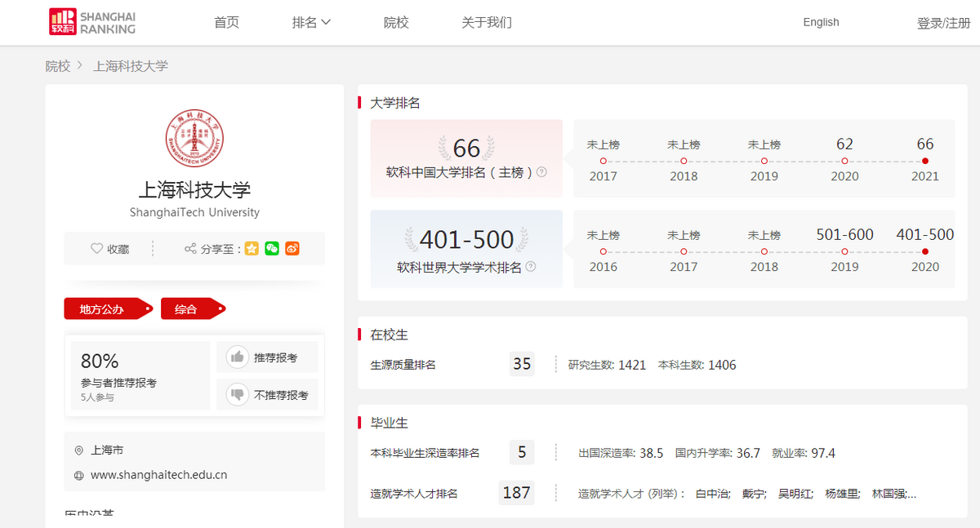The height and width of the screenshot is (528, 980).
Task: Open the help icon beside 软科世界大学学术排名
Action: [x=530, y=264]
